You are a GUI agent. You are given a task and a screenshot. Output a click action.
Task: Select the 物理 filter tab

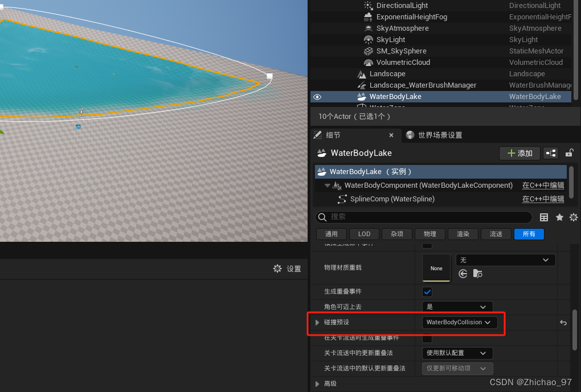tap(430, 234)
